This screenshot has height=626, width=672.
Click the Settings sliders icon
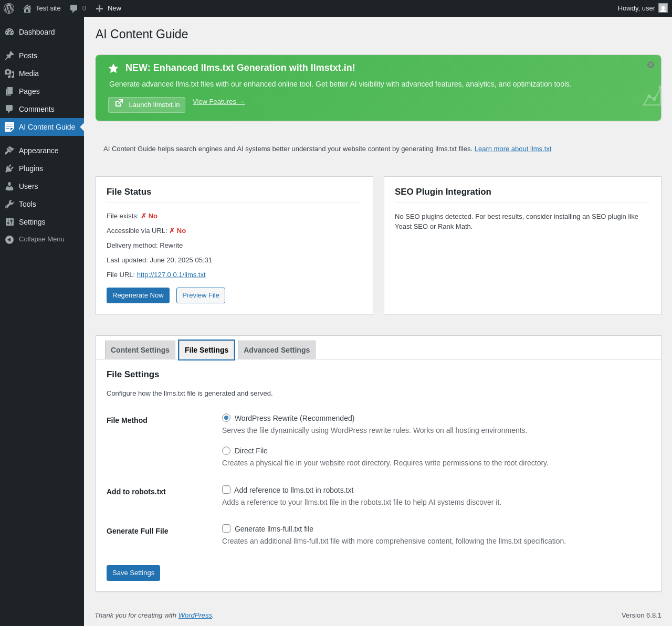[9, 222]
